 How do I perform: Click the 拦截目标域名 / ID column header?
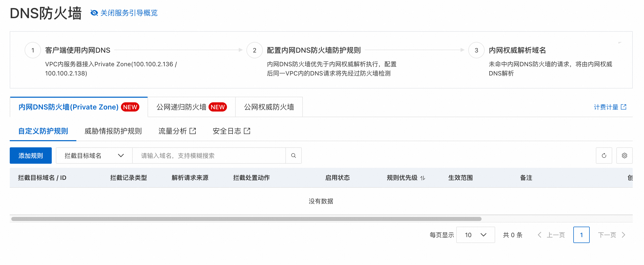42,178
